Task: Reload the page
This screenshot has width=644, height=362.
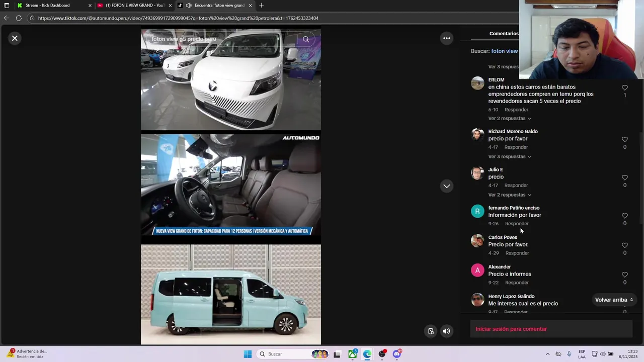Action: [x=19, y=18]
